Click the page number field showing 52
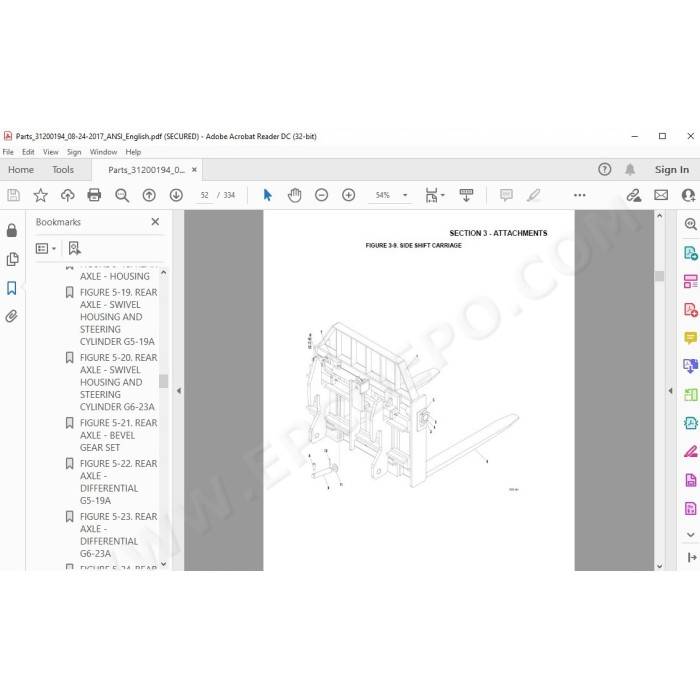Viewport: 700px width, 700px height. (x=204, y=195)
